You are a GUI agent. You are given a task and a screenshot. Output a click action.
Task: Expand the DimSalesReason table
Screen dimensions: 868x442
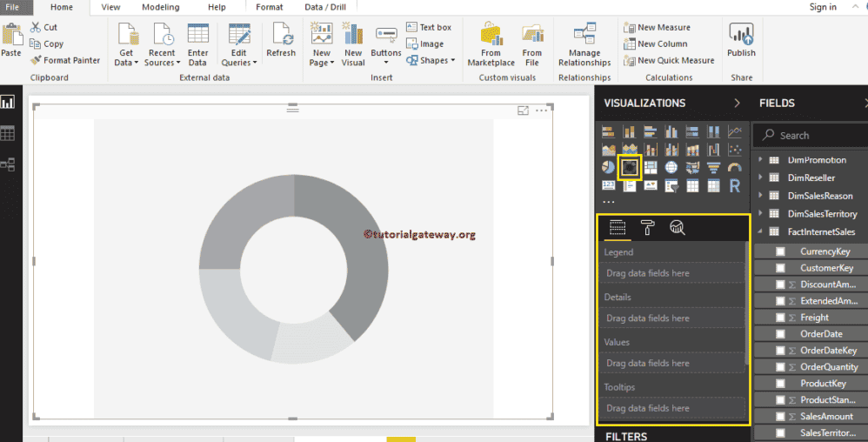(761, 196)
